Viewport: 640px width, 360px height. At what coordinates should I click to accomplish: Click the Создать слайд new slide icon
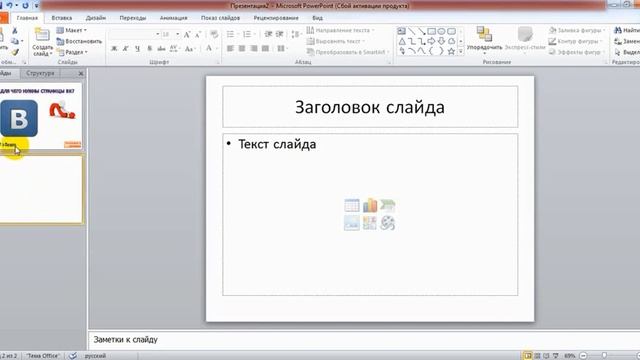point(42,35)
